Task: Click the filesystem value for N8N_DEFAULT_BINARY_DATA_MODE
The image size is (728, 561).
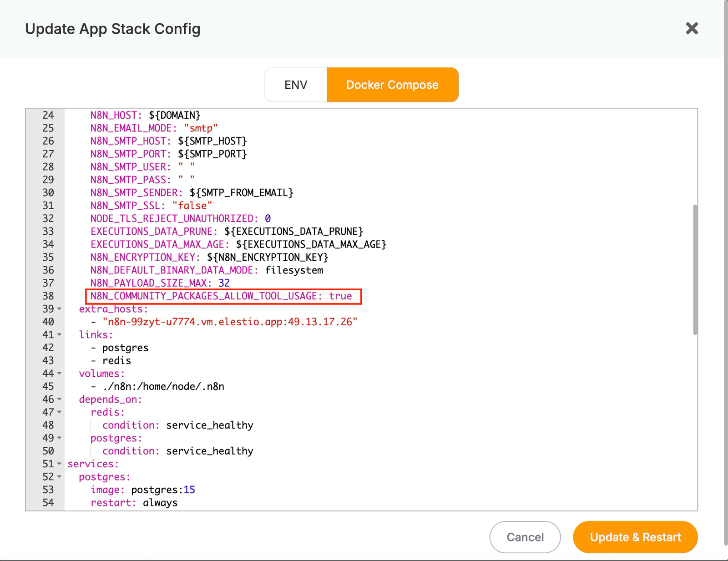Action: (x=295, y=270)
